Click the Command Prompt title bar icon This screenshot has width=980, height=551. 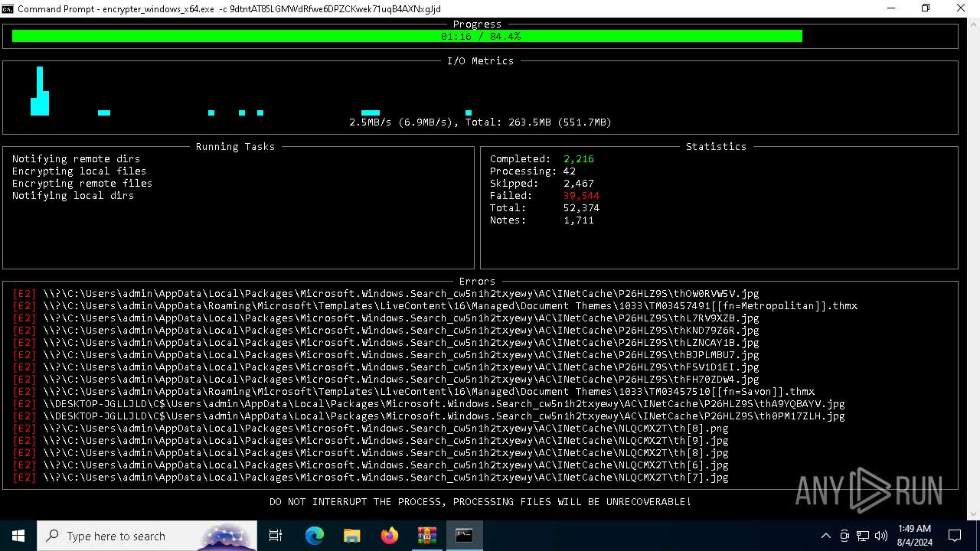pyautogui.click(x=8, y=8)
